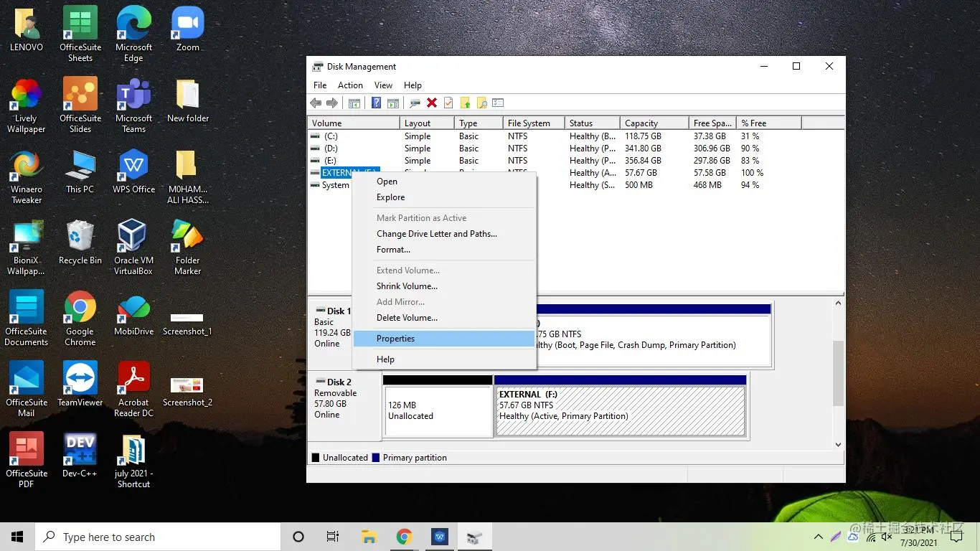Sort by the File System column header

(x=534, y=123)
